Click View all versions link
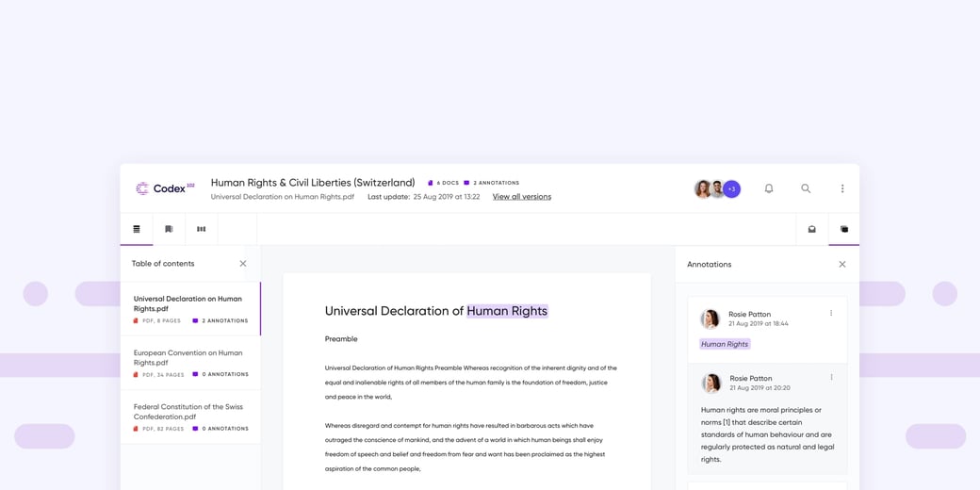 tap(521, 197)
